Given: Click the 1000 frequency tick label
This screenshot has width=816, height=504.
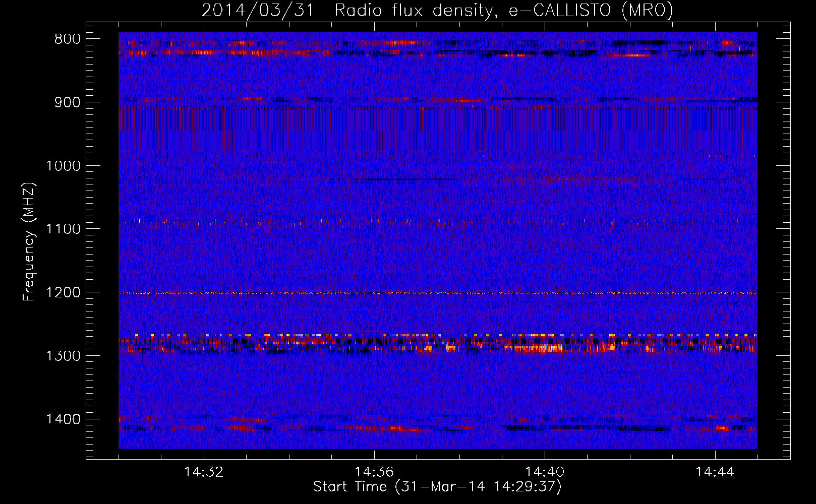Looking at the screenshot, I should click(x=63, y=166).
